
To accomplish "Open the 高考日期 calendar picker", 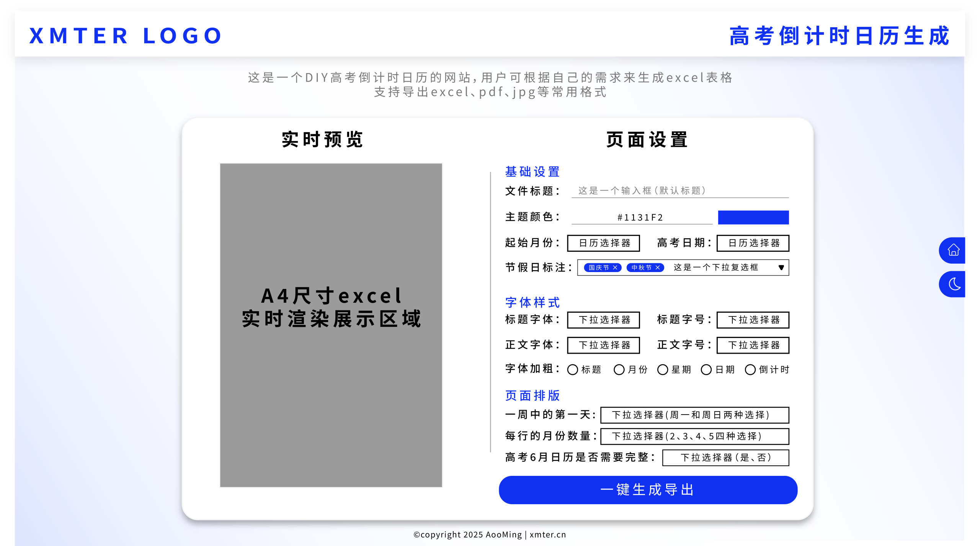I will 753,243.
